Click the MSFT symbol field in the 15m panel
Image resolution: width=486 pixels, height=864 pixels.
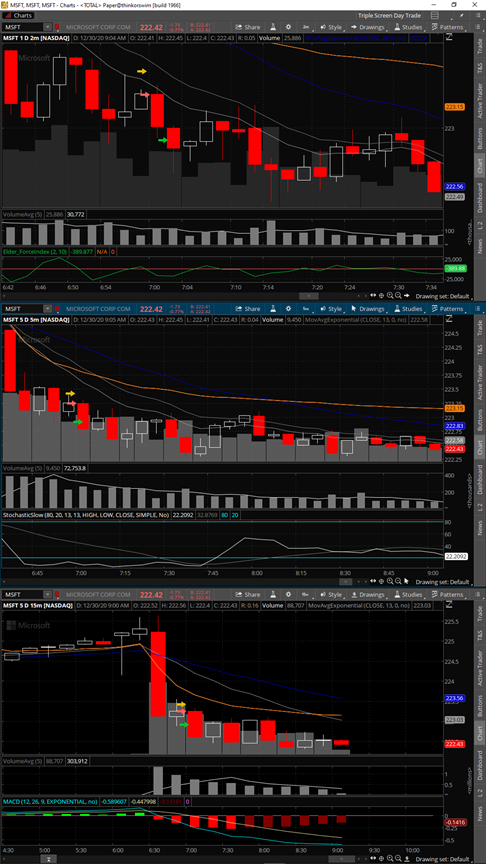pos(23,595)
